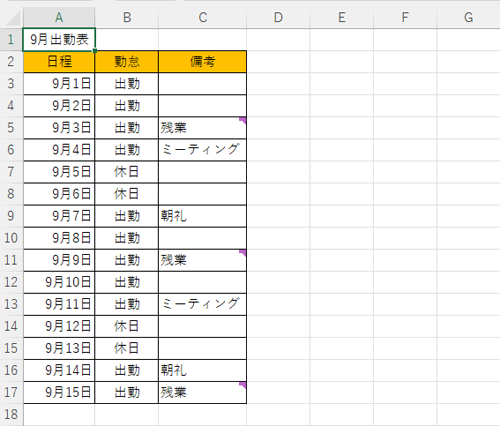Click 出勤 in the 9月10日 row
This screenshot has width=500, height=426.
click(x=127, y=282)
